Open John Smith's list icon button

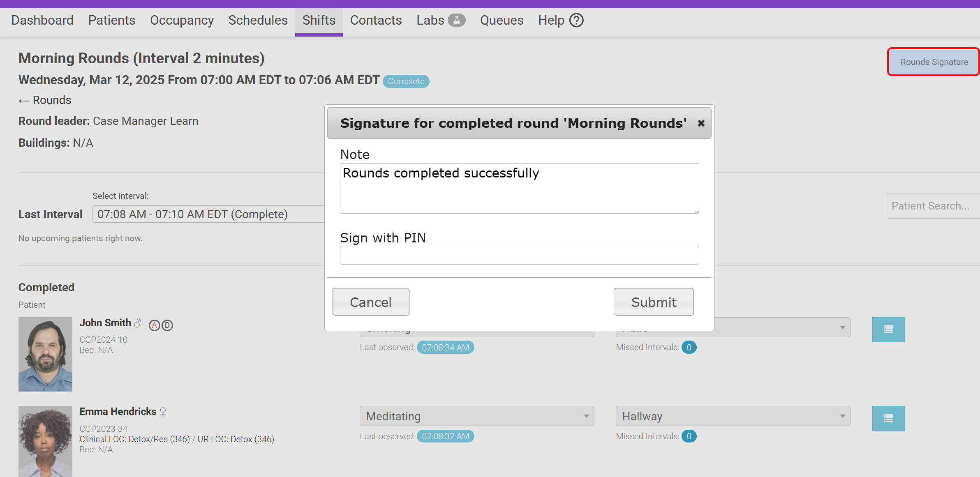(x=888, y=330)
